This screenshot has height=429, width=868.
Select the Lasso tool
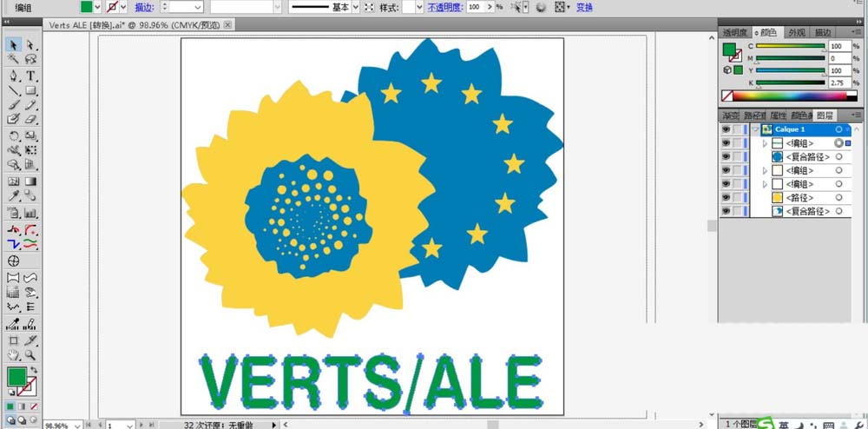click(x=30, y=59)
